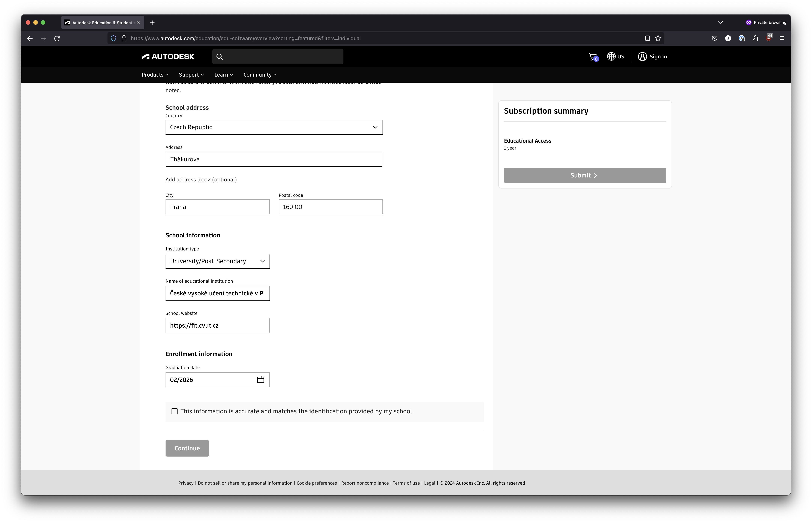Screen dimensions: 812x523
Task: Click the blue circular extension icon
Action: (x=741, y=38)
